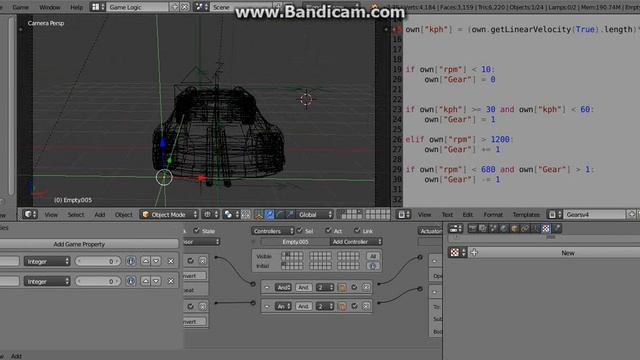Toggle manipulate center points icon
Image resolution: width=640 pixels, height=360 pixels.
[246, 214]
